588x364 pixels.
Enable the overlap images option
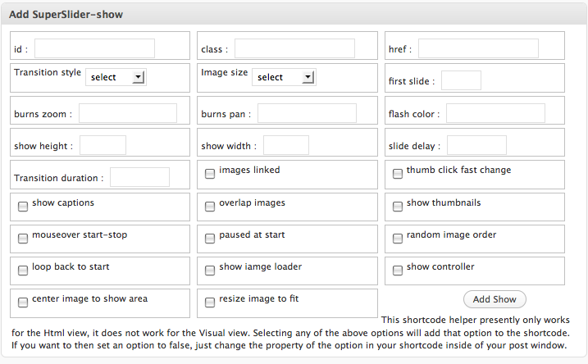[x=210, y=207]
